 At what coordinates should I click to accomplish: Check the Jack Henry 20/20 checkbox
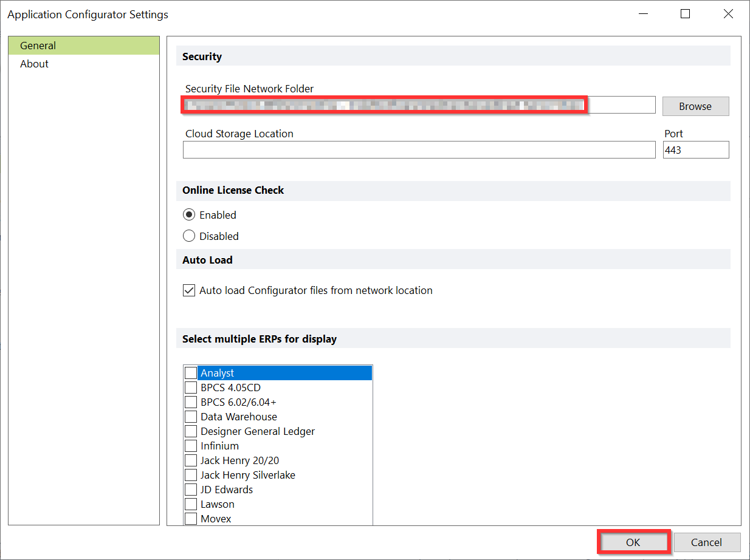(191, 460)
